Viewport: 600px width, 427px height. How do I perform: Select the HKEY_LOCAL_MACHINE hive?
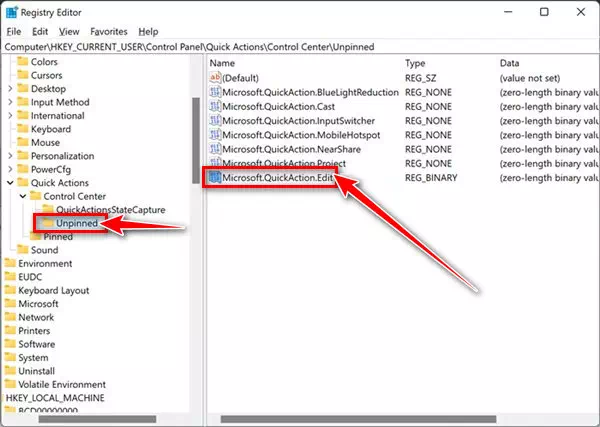click(55, 398)
